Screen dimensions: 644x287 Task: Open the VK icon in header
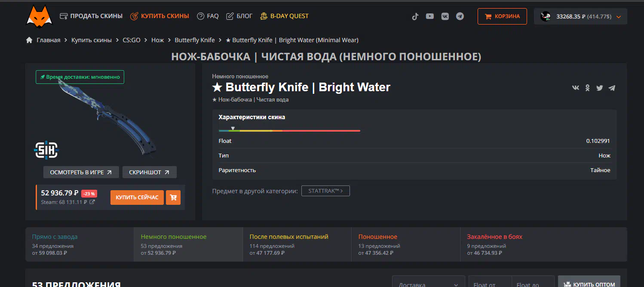pyautogui.click(x=445, y=16)
